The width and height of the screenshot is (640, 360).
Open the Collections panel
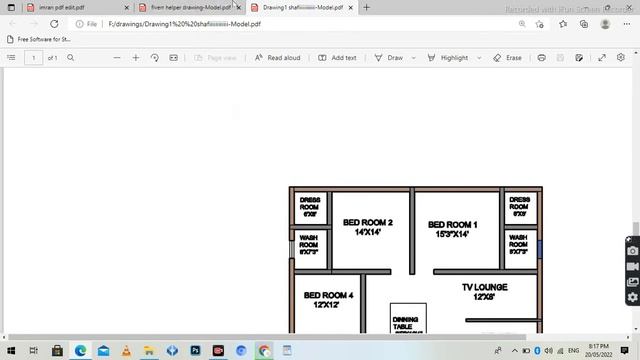[584, 24]
